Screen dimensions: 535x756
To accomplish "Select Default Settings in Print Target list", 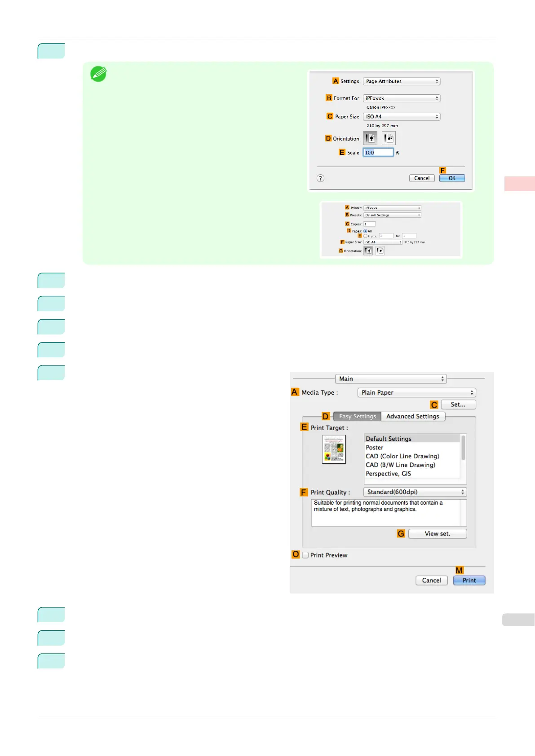I will pyautogui.click(x=412, y=439).
